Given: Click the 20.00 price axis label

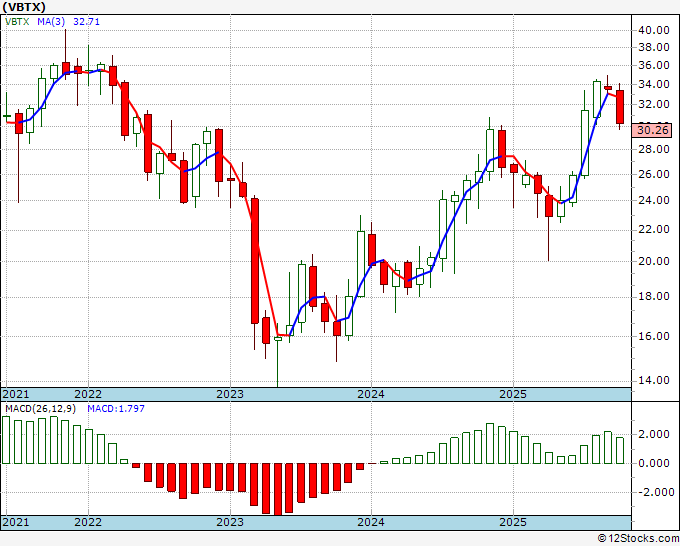Looking at the screenshot, I should point(654,261).
